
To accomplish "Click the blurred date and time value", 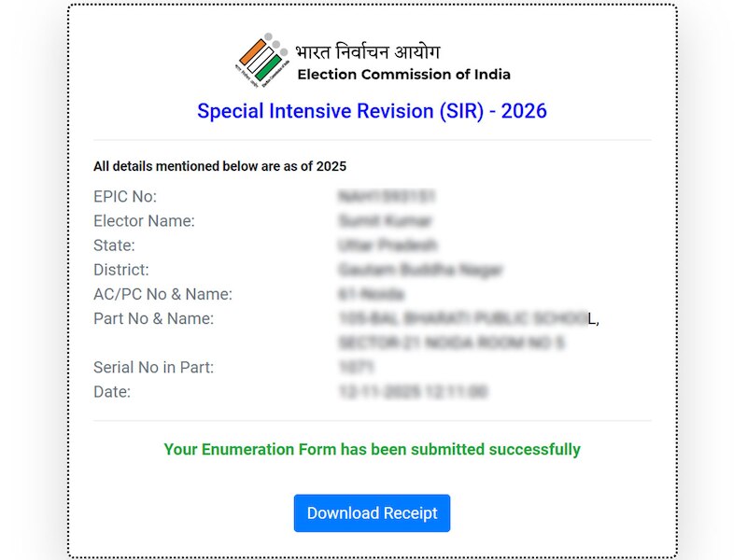I will coord(413,391).
